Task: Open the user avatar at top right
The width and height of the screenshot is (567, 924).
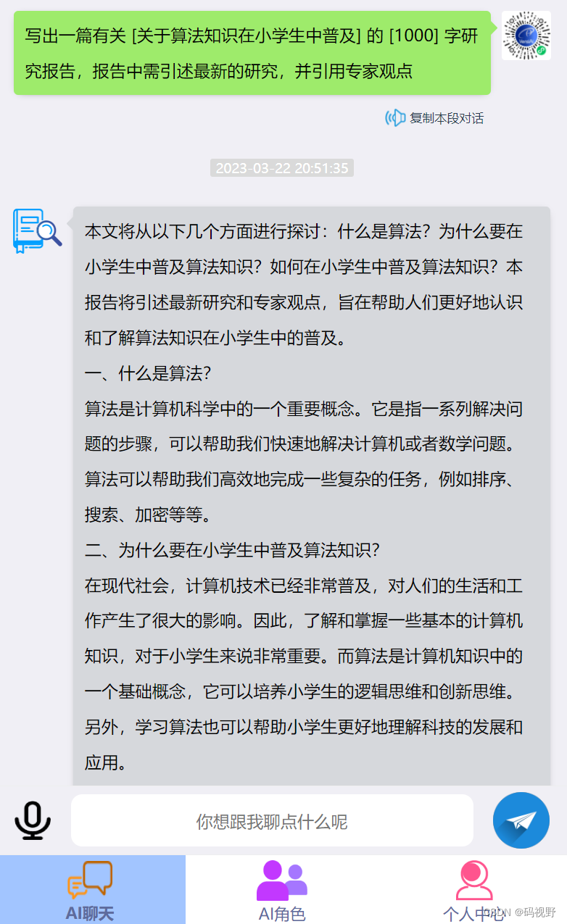Action: 526,36
